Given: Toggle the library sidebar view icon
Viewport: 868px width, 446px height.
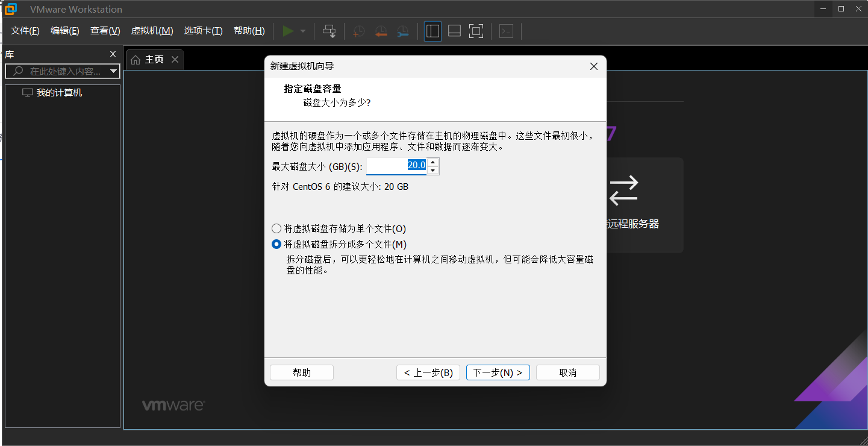Looking at the screenshot, I should 432,31.
